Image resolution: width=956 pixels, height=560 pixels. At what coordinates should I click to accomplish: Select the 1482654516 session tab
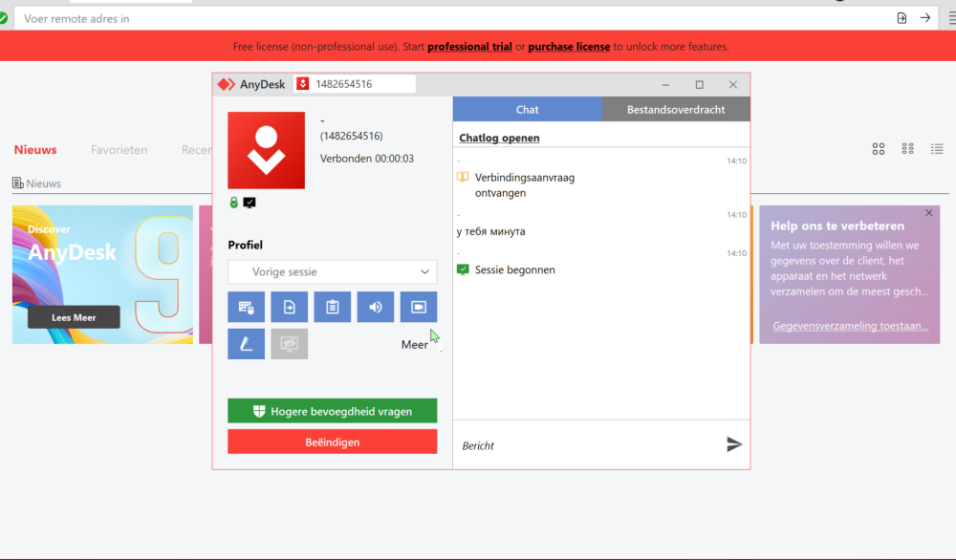tap(355, 84)
